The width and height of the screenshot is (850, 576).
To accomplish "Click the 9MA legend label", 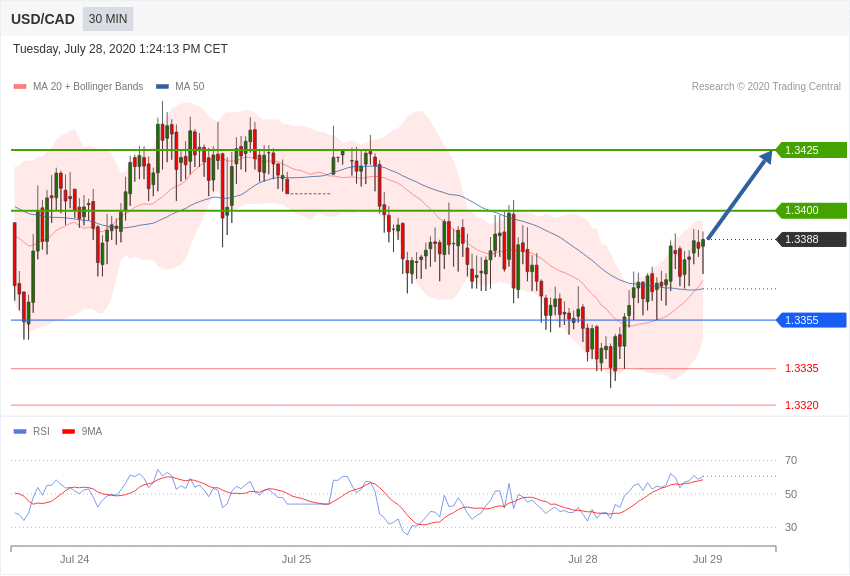I will (x=92, y=431).
